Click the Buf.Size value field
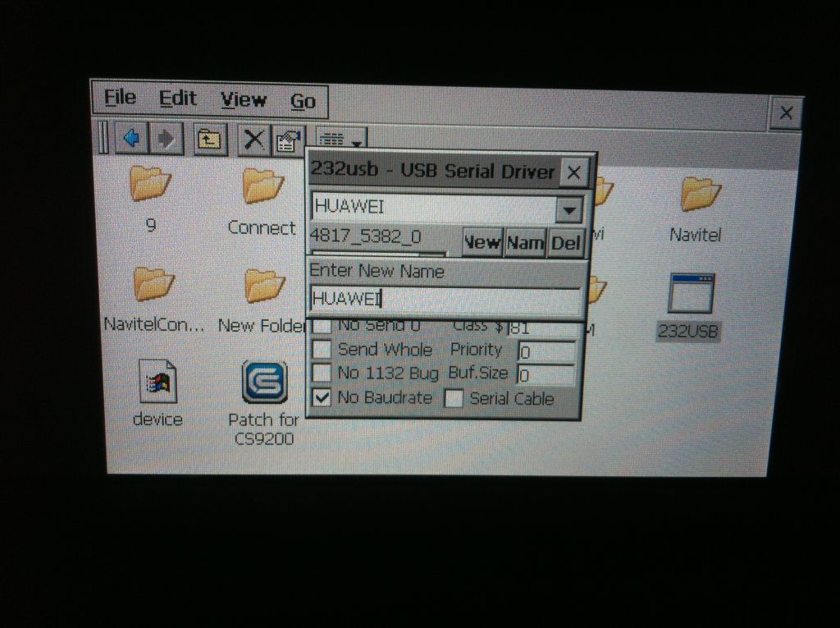 tap(546, 375)
